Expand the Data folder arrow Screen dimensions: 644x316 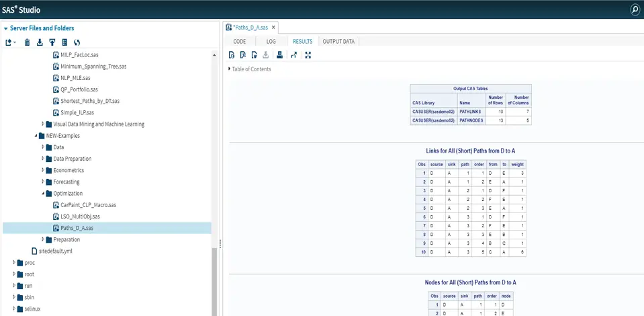click(x=43, y=147)
